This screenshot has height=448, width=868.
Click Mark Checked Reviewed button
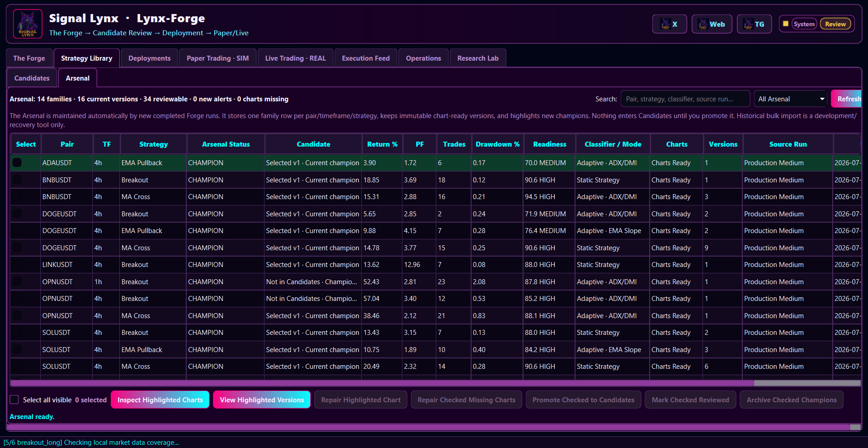click(x=690, y=400)
